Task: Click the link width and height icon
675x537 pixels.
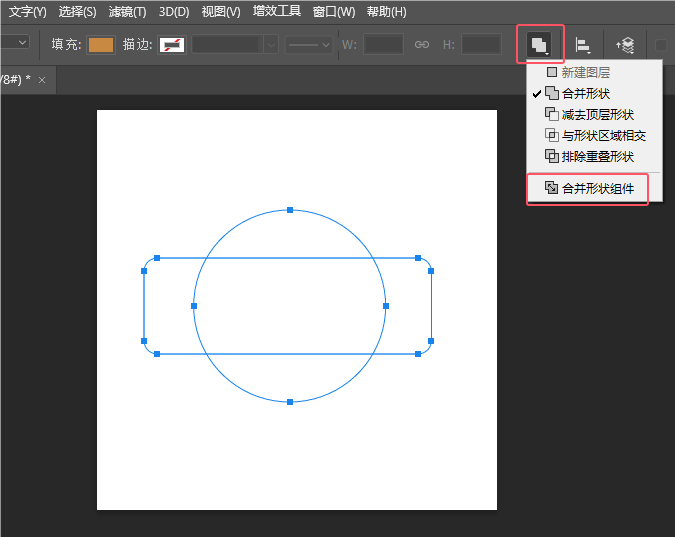Action: pyautogui.click(x=422, y=45)
